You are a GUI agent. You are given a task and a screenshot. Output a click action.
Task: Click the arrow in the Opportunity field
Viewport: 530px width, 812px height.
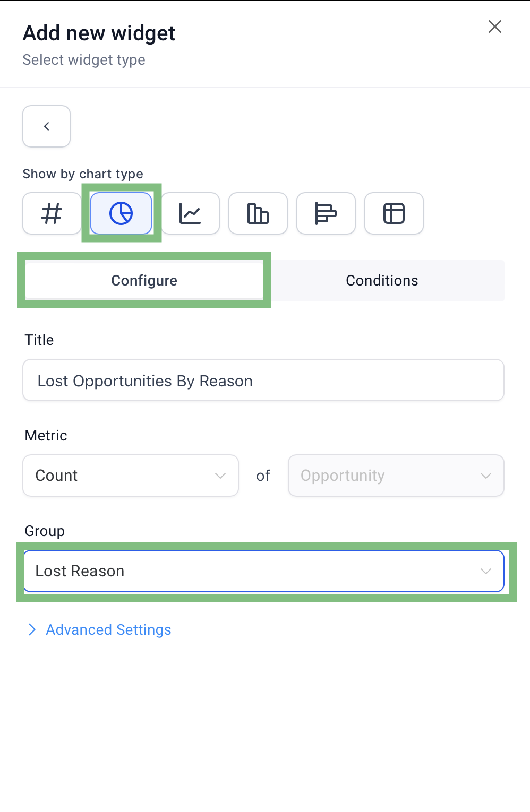486,476
